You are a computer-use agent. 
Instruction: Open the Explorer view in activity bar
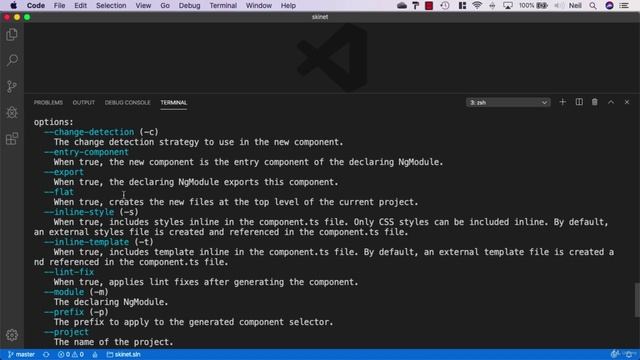12,34
